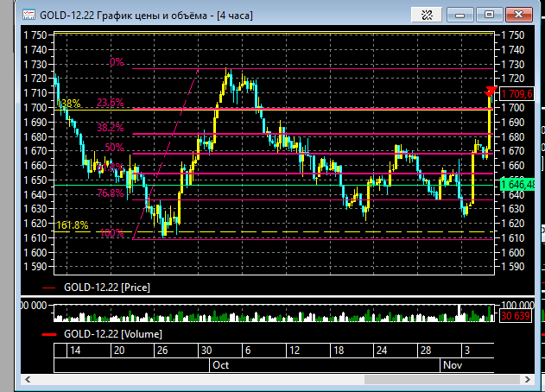Click date 30 on the time axis

206,351
